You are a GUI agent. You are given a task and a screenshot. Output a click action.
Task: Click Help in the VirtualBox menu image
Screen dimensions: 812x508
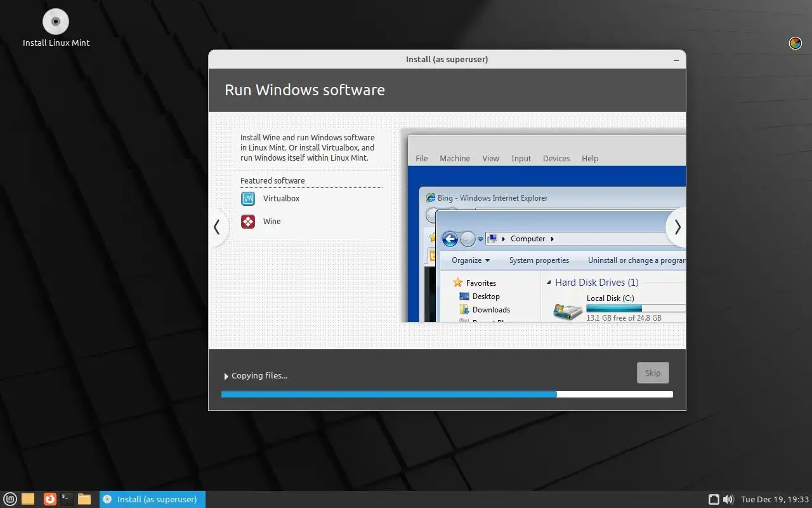(590, 159)
